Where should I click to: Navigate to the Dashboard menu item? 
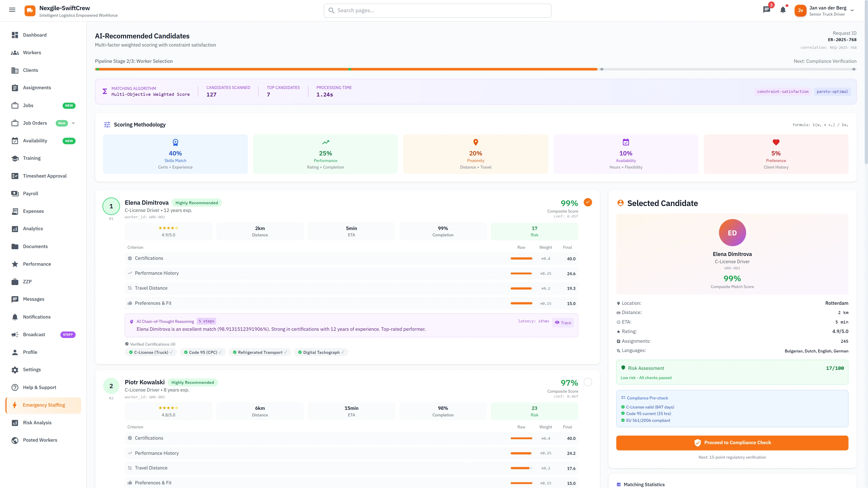(15, 35)
